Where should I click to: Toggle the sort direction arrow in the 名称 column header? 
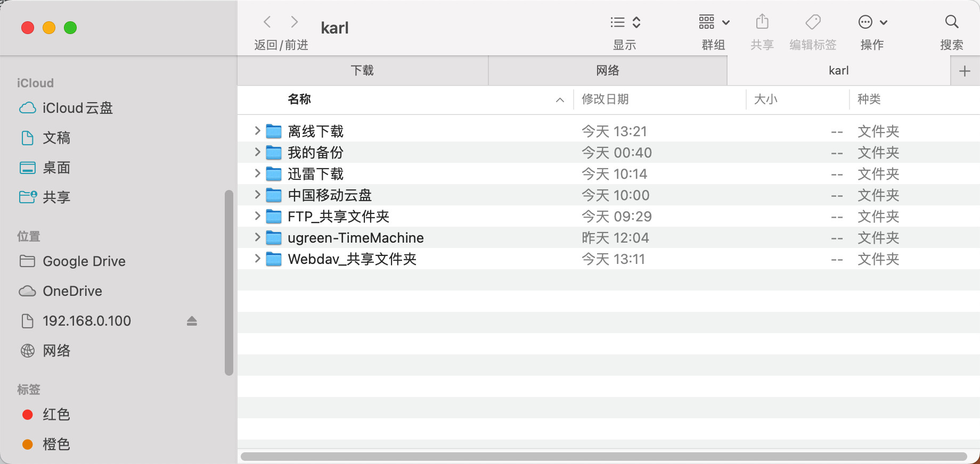(x=560, y=100)
